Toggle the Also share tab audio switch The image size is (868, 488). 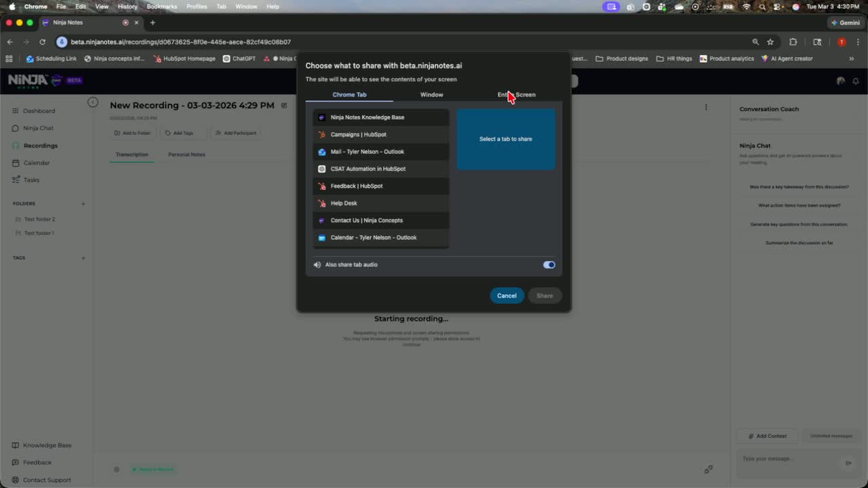pos(549,265)
